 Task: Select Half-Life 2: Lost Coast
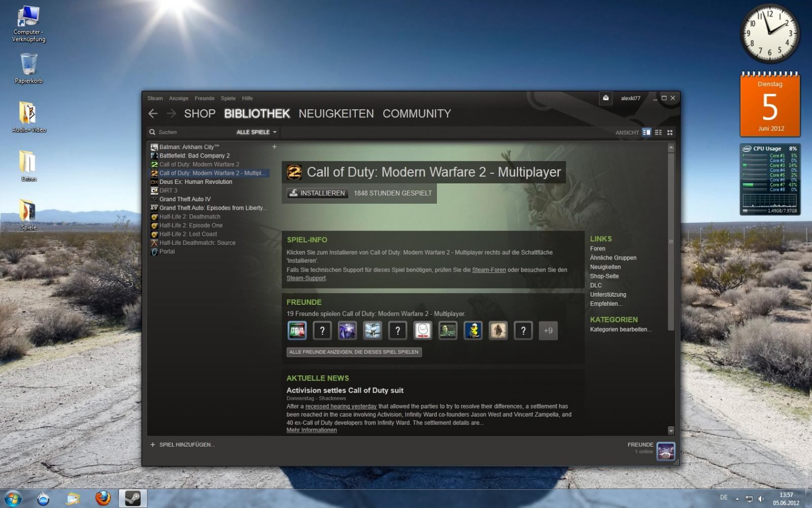pos(188,234)
